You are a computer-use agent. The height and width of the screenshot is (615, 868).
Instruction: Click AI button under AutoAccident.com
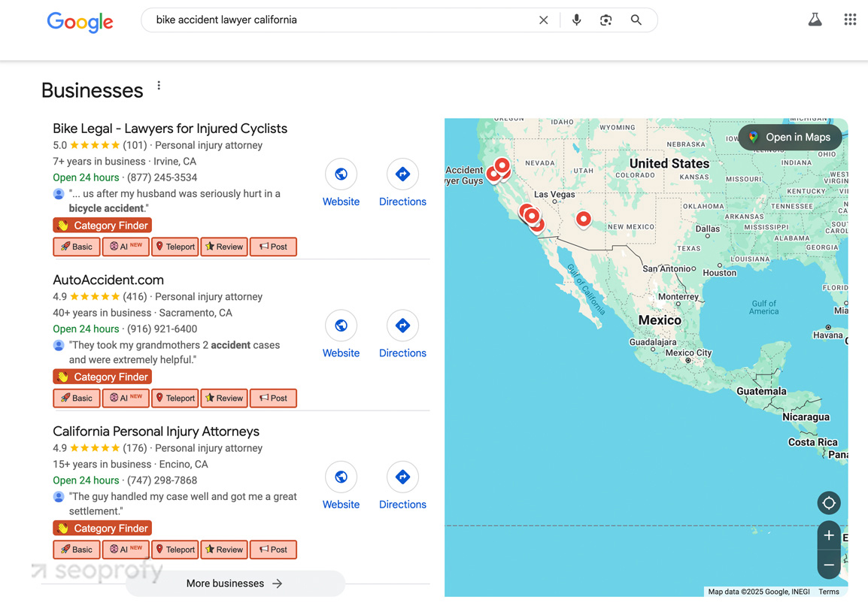pos(126,398)
